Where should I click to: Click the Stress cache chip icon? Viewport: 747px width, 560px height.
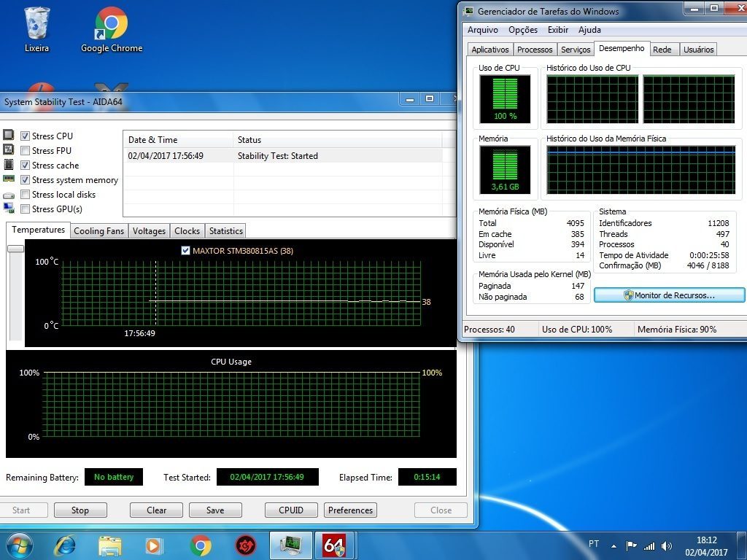click(x=9, y=164)
